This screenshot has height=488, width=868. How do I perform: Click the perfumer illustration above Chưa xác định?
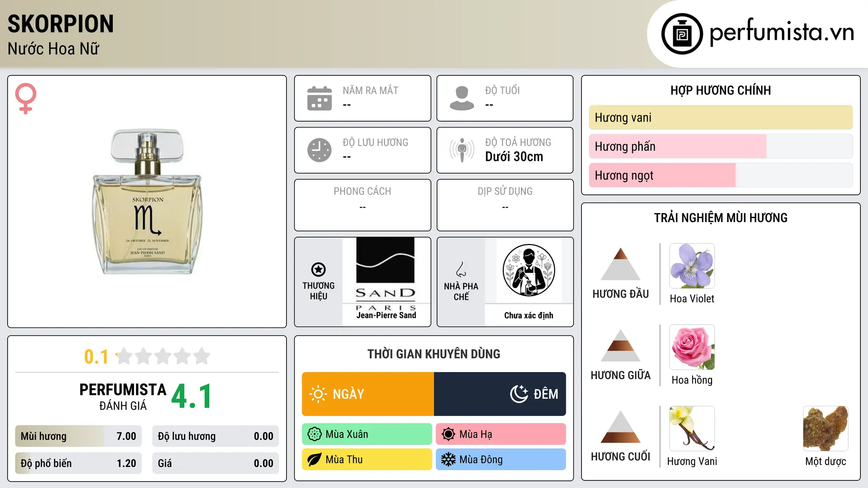[x=529, y=270]
